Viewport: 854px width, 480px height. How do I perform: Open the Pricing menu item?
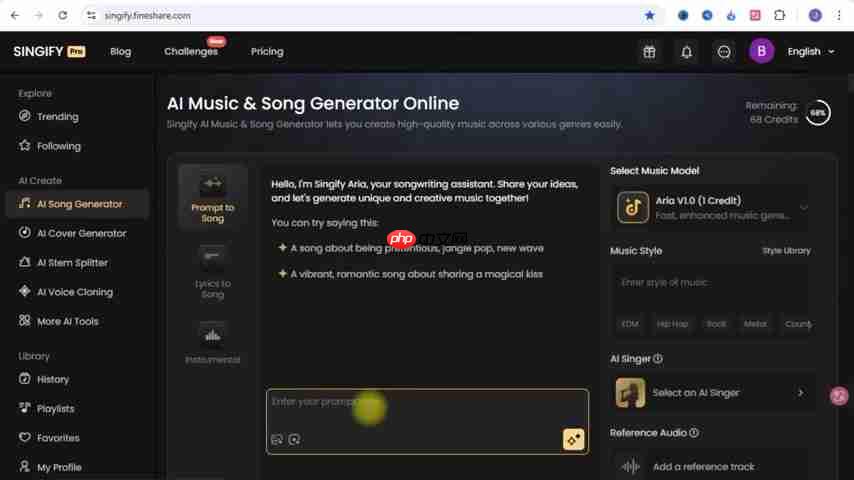(267, 52)
